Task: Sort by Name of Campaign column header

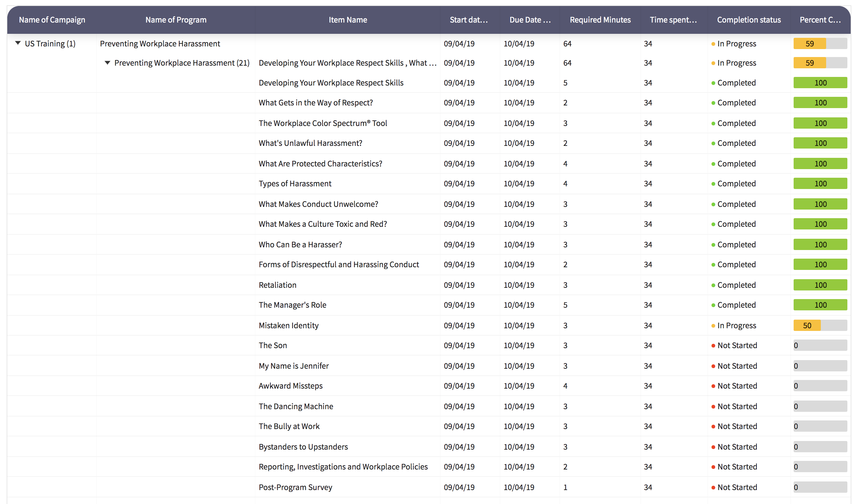Action: [52, 20]
